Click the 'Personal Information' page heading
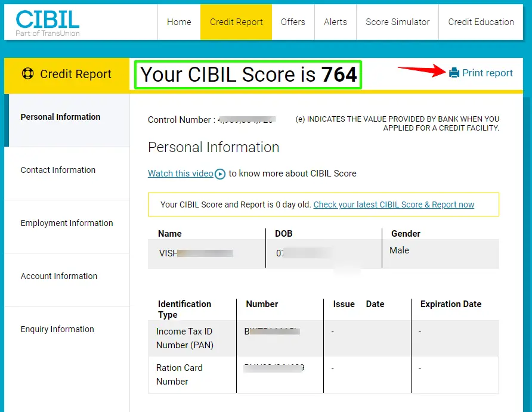Viewport: 532px width, 412px height. click(x=214, y=147)
